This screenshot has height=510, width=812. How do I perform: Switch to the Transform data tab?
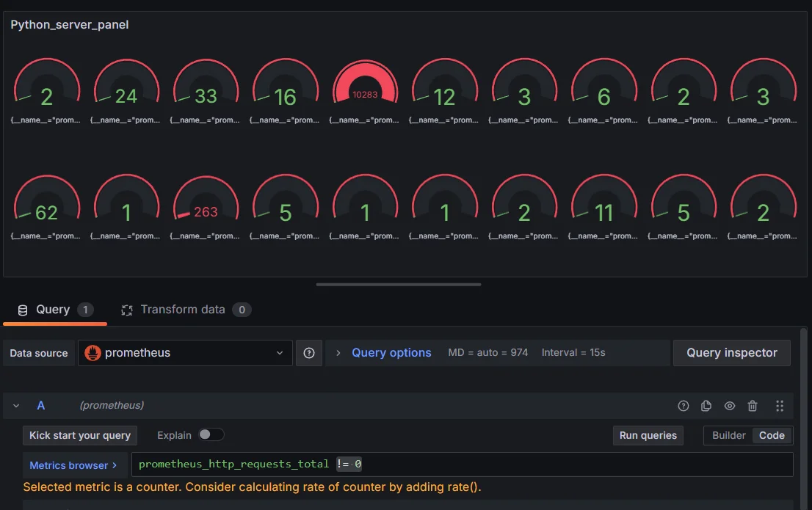point(186,310)
